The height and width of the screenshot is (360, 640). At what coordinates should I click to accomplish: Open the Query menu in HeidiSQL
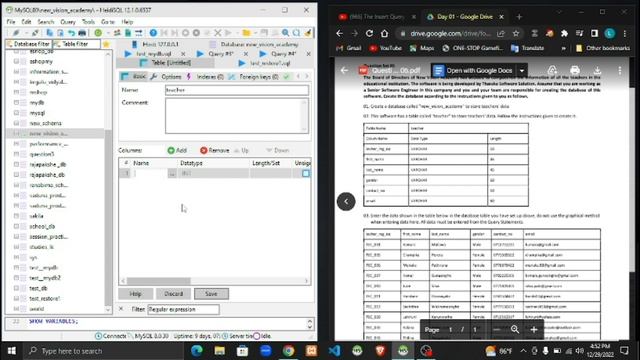[x=68, y=22]
